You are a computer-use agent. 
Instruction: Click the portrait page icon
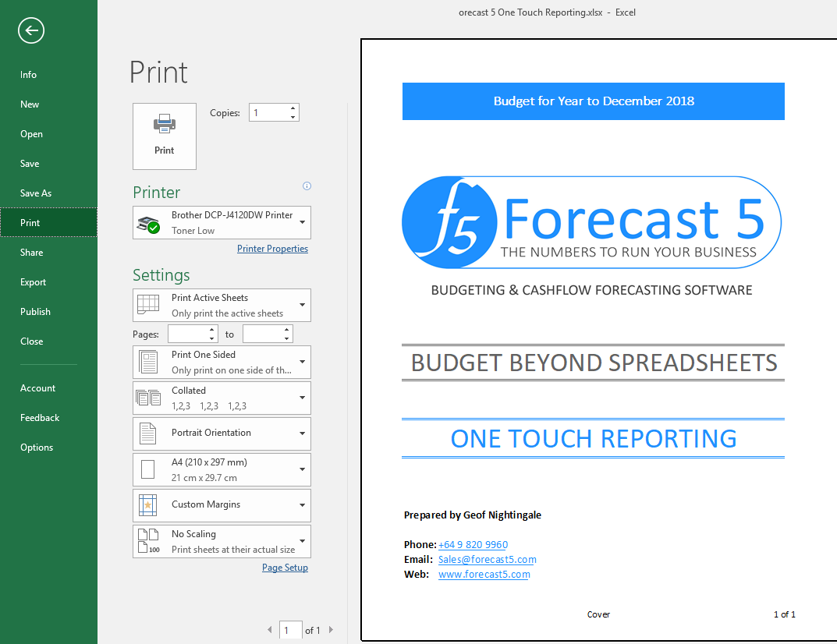148,433
